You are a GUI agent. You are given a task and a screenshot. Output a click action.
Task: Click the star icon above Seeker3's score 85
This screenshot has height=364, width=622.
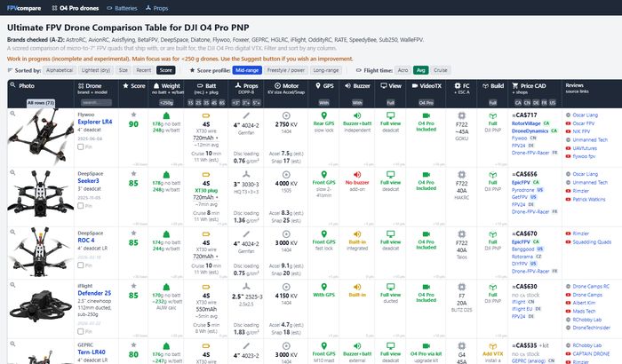pos(133,174)
